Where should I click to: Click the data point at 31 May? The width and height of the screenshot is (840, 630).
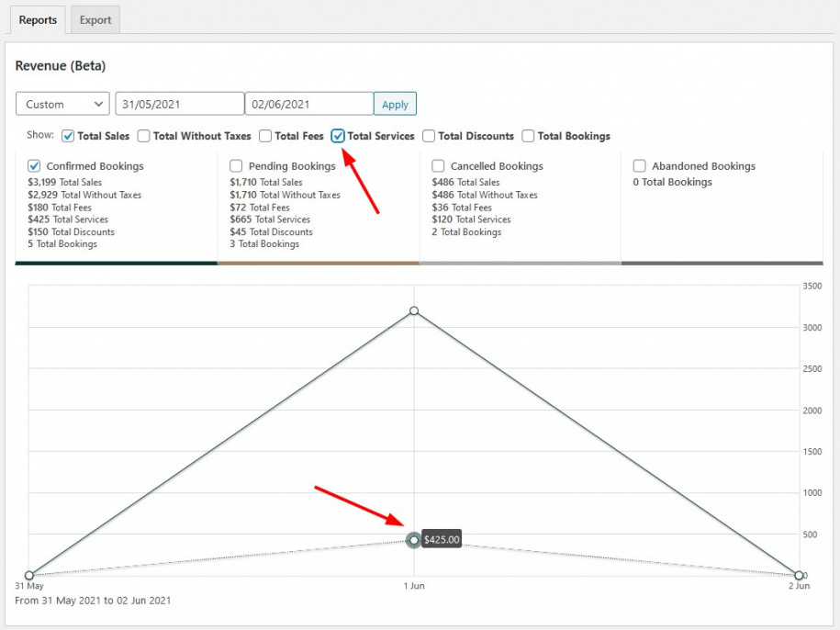pyautogui.click(x=30, y=574)
